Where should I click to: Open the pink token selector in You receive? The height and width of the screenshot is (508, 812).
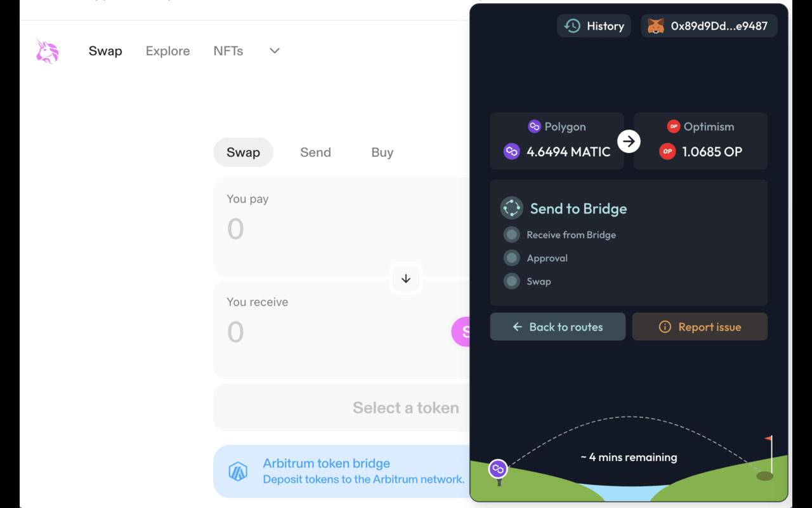461,332
